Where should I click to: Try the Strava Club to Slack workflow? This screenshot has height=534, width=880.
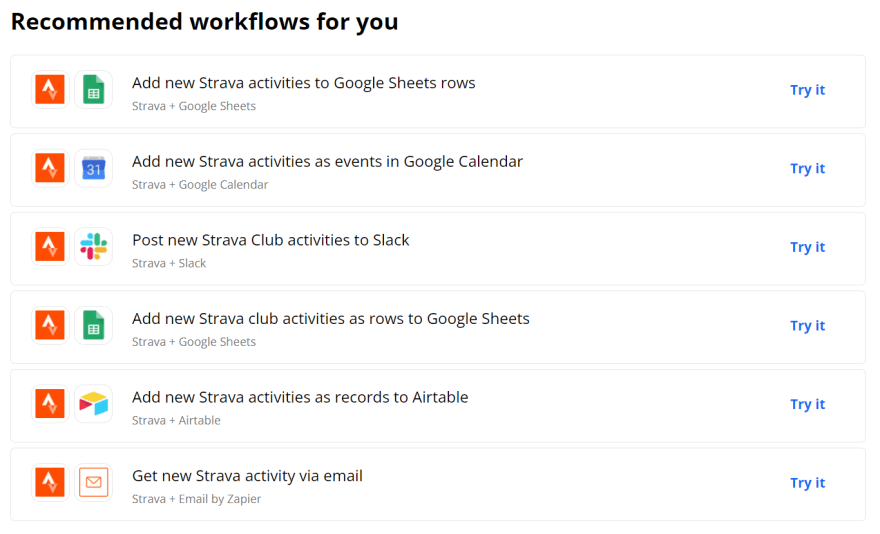tap(808, 247)
